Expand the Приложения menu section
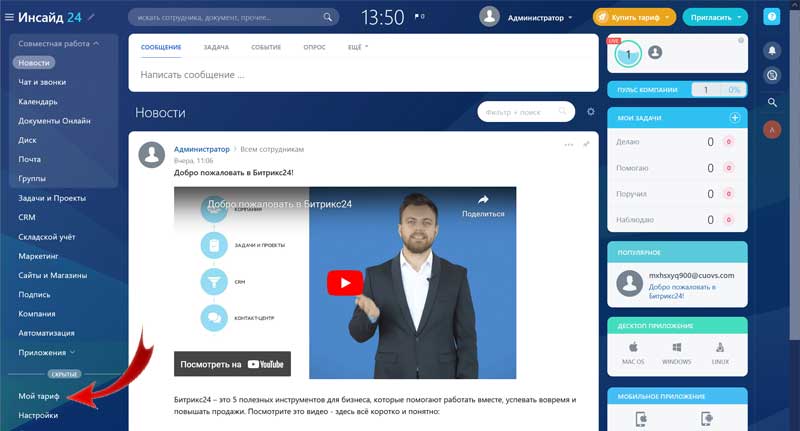 tap(72, 352)
